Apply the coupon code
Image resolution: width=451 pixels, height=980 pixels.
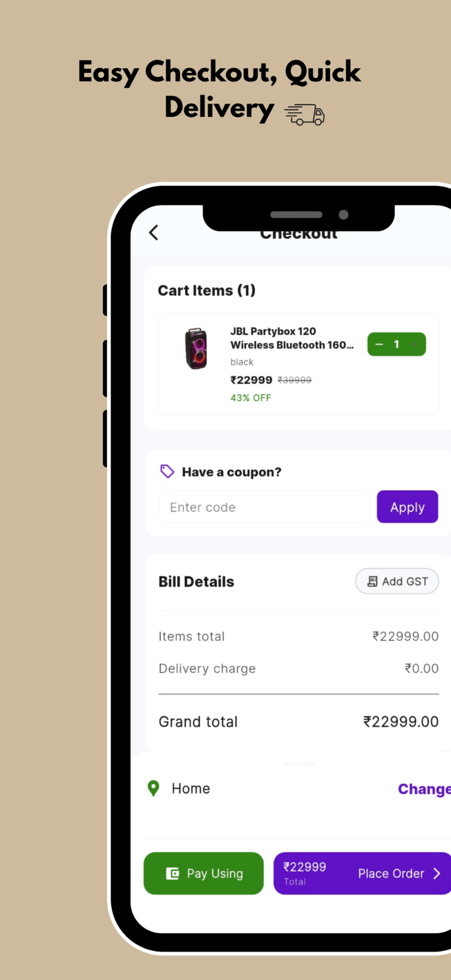[x=407, y=507]
